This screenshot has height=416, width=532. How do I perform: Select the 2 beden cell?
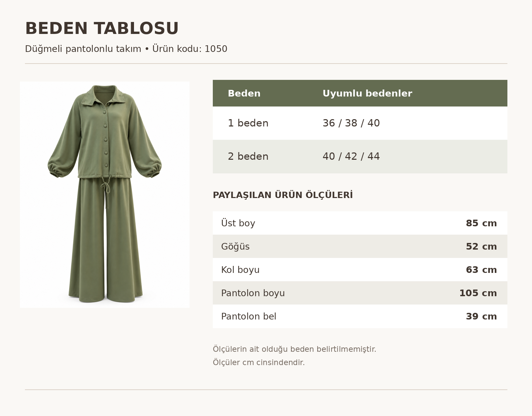click(248, 156)
